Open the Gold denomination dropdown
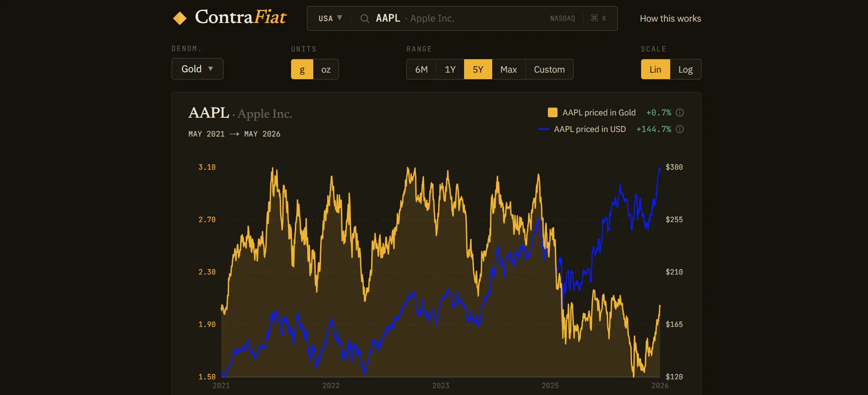 (197, 69)
